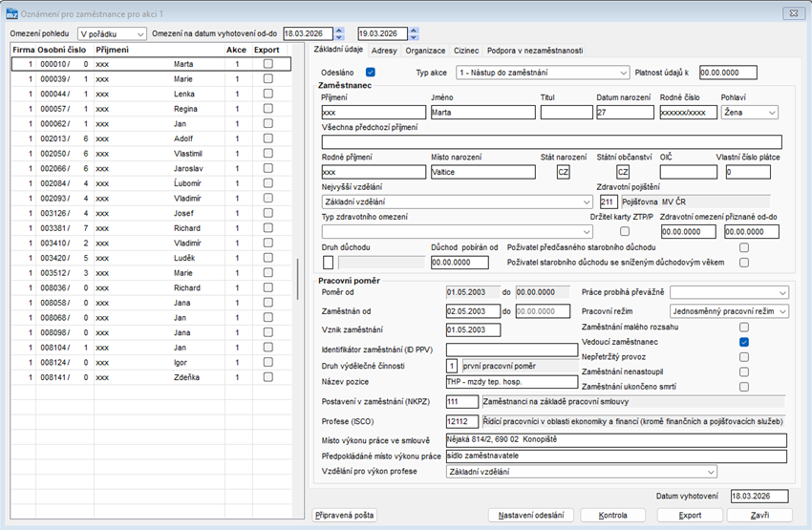
Task: Switch to the Organizace tab
Action: pyautogui.click(x=425, y=51)
